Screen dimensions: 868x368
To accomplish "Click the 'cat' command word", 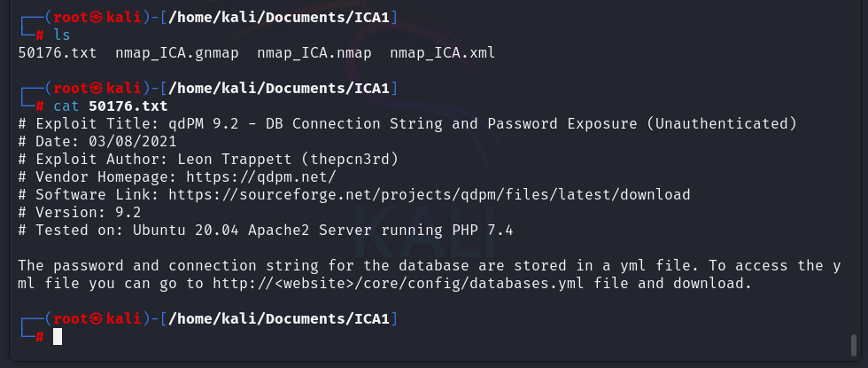I will (x=66, y=106).
